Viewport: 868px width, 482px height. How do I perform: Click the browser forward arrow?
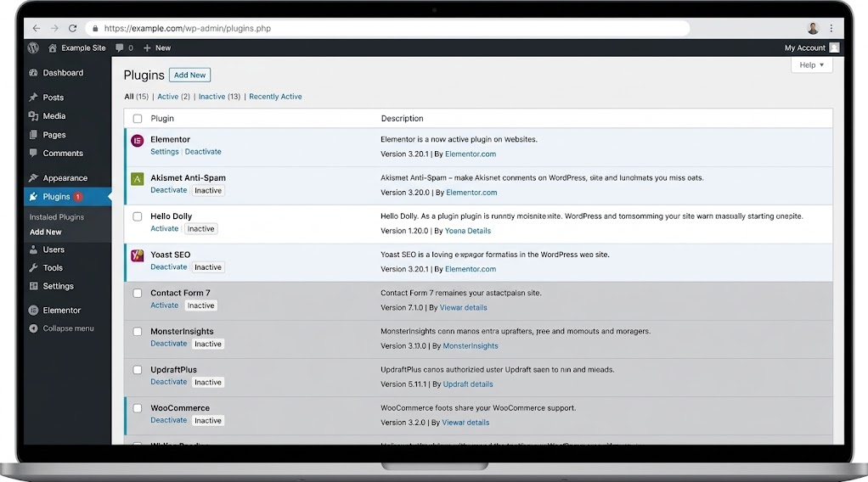tap(54, 28)
